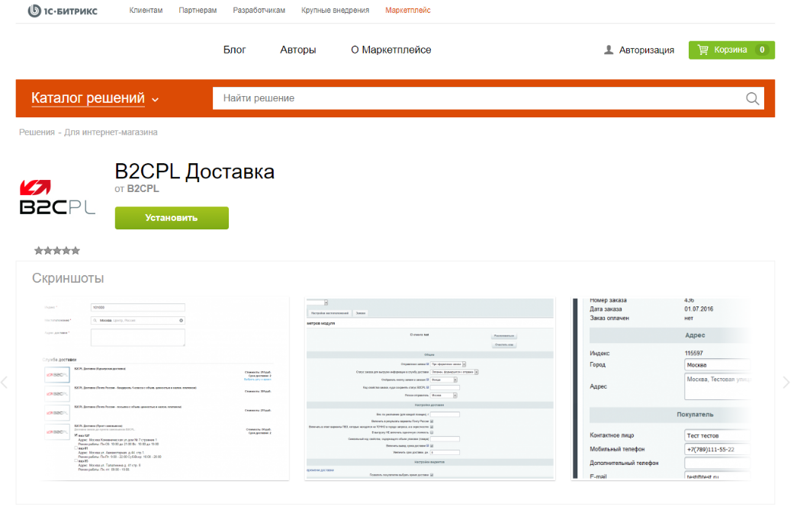
Task: Click the third rating star
Action: tap(57, 251)
